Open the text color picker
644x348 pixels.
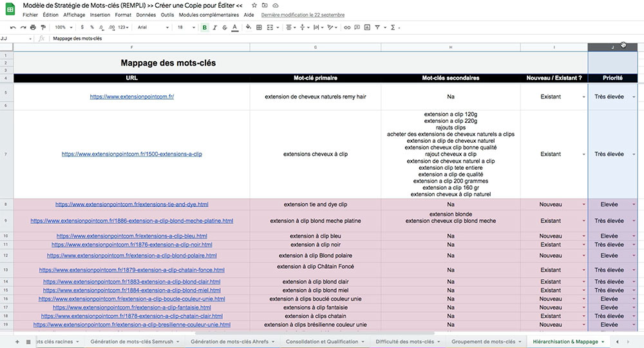[x=234, y=28]
